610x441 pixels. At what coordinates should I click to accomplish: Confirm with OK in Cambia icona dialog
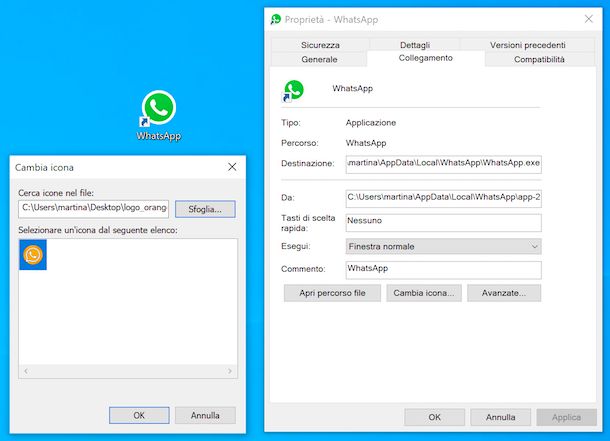point(139,415)
